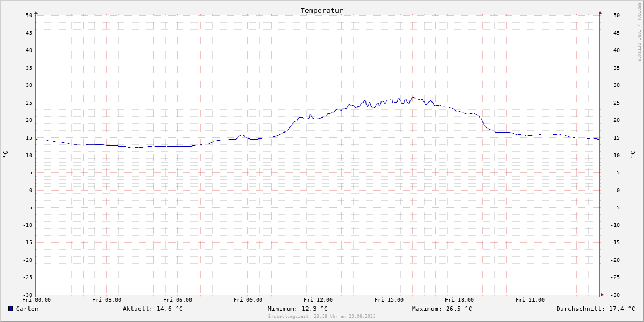
Task: Click the Durchschnitt 17.4 °C value
Action: click(596, 309)
